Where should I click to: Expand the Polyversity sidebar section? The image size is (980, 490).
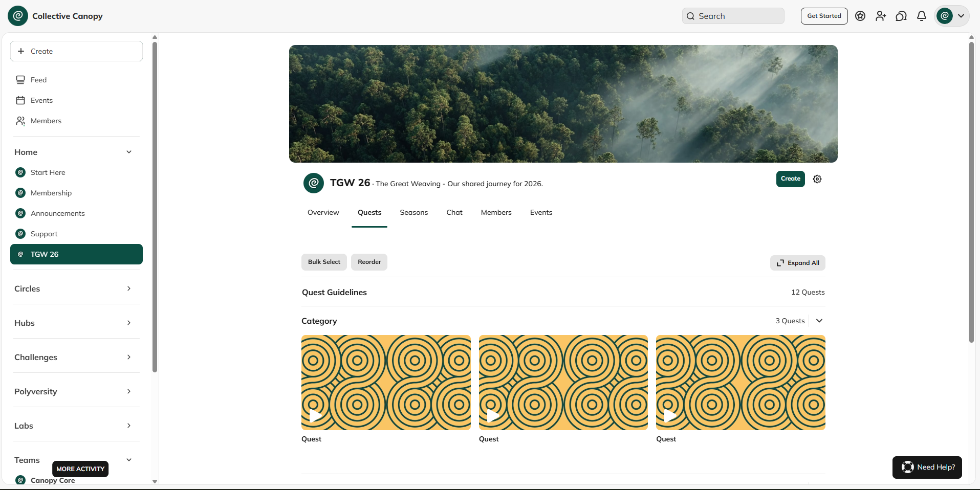pyautogui.click(x=129, y=391)
